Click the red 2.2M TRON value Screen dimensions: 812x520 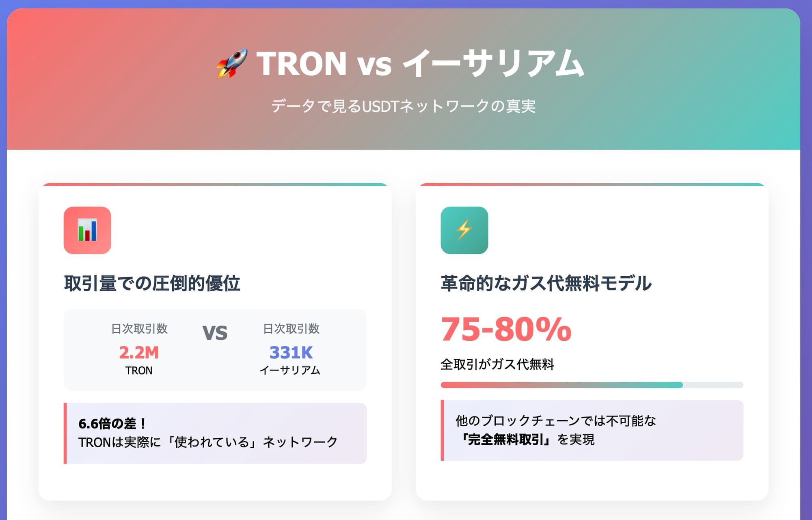pos(139,352)
